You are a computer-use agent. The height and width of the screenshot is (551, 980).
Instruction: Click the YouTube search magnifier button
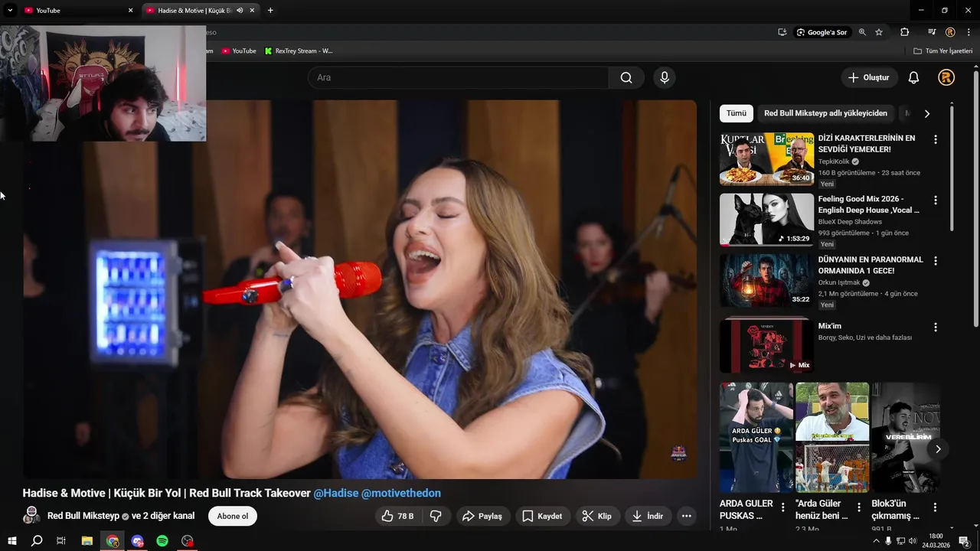[x=626, y=77]
